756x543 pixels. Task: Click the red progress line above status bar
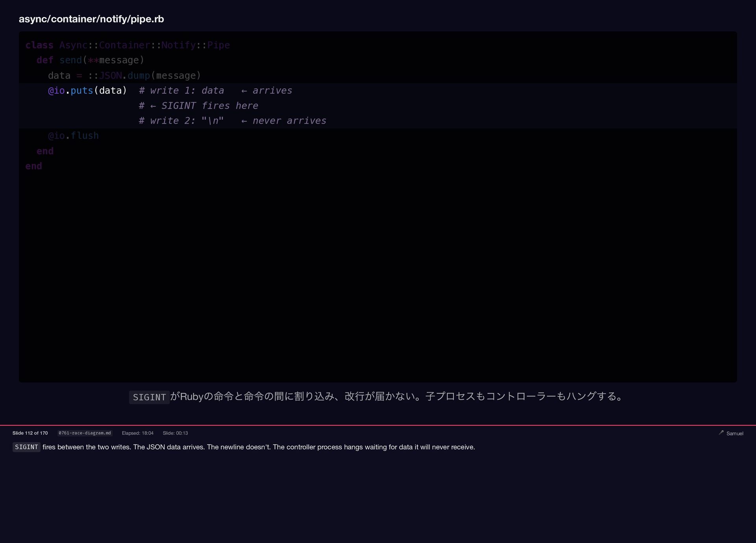[378, 425]
